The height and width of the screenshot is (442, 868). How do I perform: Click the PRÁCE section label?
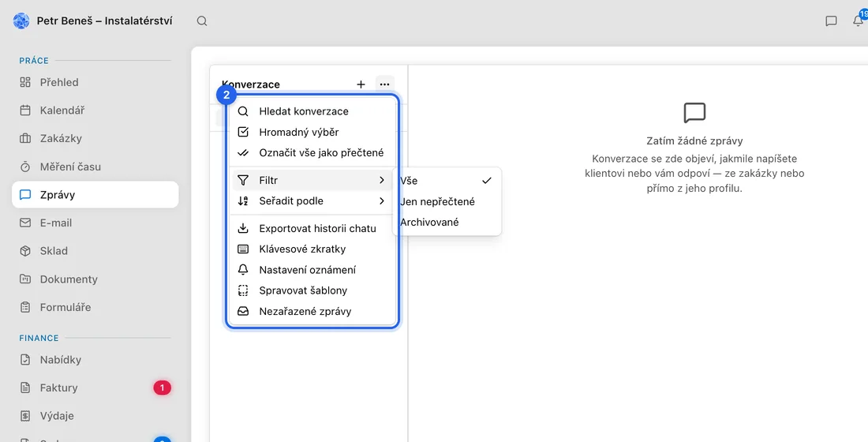[34, 60]
